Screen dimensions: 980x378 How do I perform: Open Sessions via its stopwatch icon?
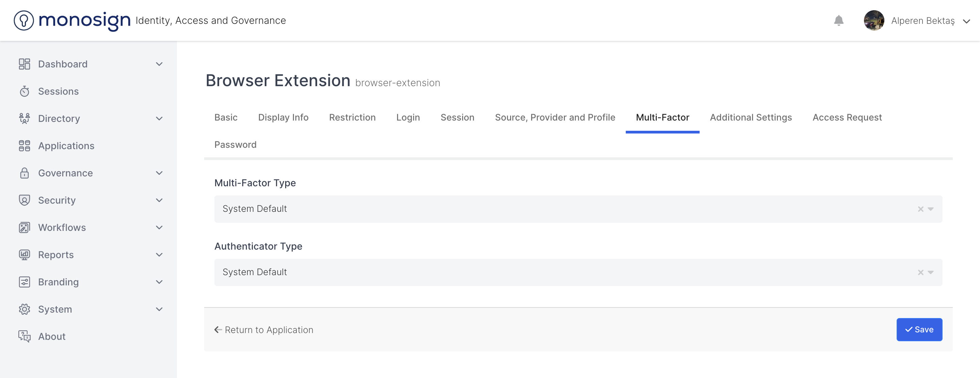(24, 91)
